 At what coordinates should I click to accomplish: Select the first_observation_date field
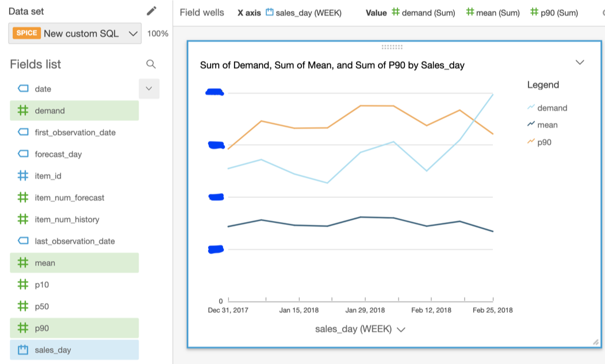pyautogui.click(x=74, y=132)
